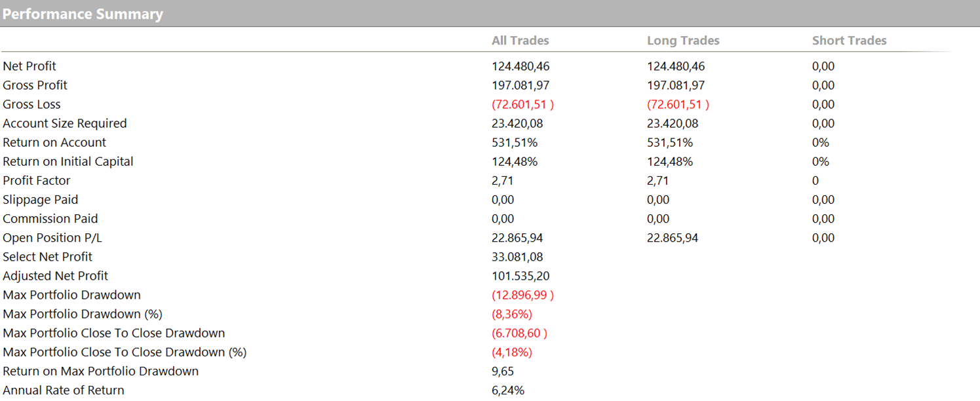Select the Short Trades Profit Factor value
This screenshot has width=980, height=401.
pyautogui.click(x=815, y=180)
